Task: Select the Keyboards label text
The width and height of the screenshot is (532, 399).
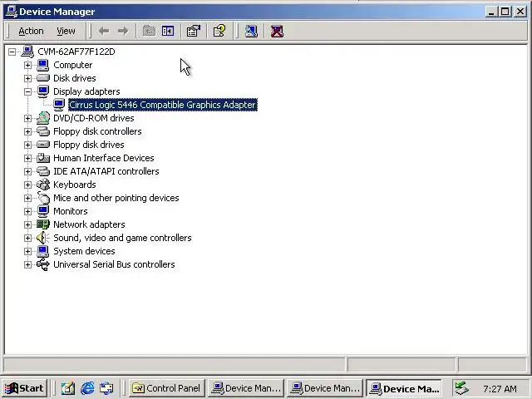Action: (75, 185)
